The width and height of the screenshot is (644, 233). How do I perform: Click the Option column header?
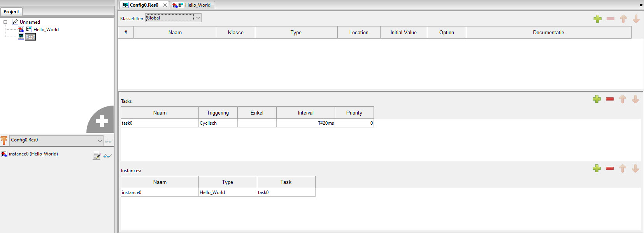447,32
